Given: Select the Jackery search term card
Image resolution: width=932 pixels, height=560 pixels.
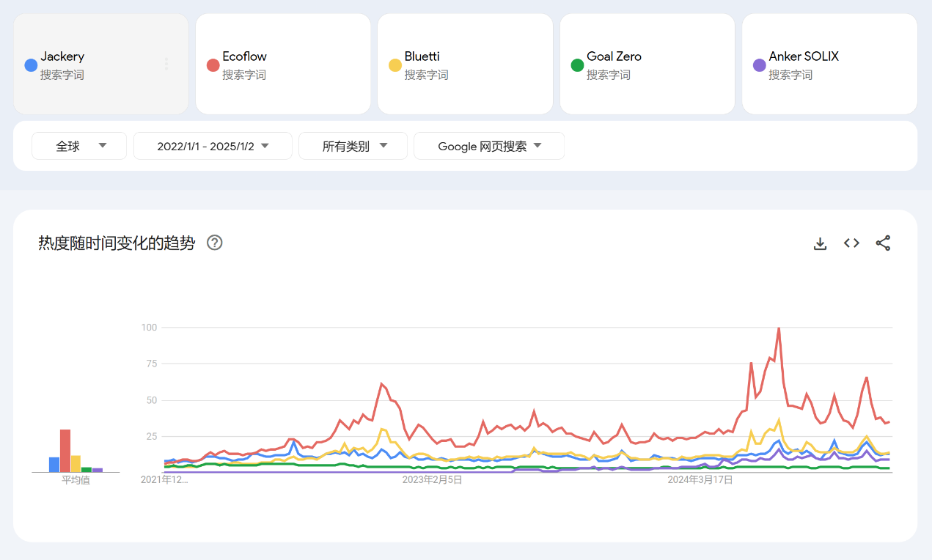Looking at the screenshot, I should pyautogui.click(x=101, y=65).
